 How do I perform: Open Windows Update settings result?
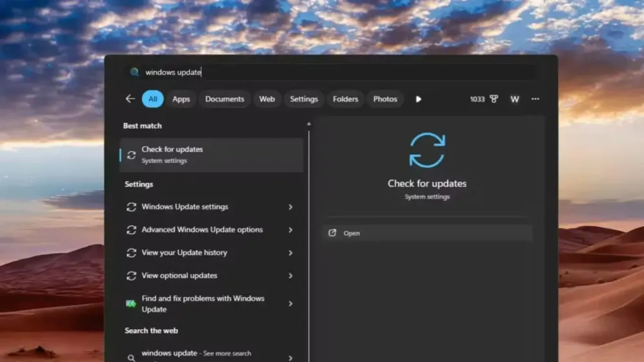point(211,207)
